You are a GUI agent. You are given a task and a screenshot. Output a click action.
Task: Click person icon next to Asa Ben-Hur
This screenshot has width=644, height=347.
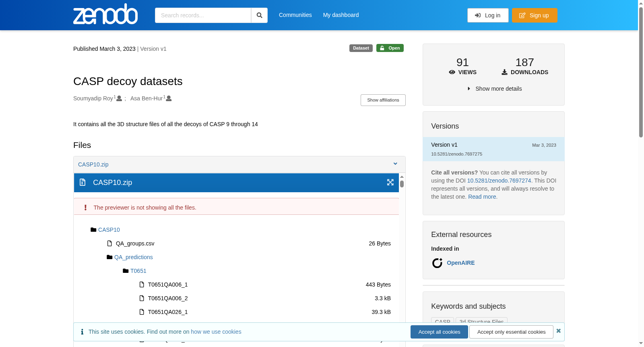coord(169,98)
